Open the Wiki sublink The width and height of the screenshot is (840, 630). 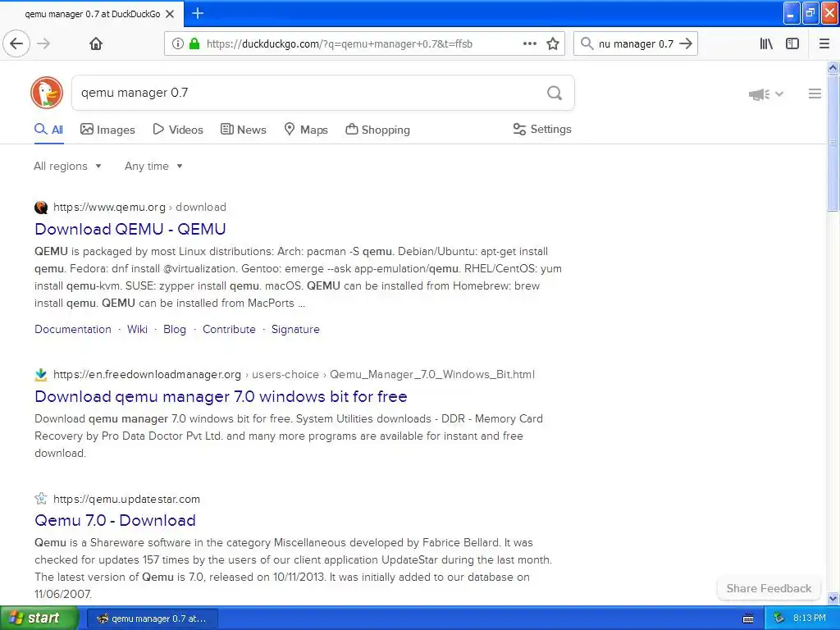coord(137,330)
